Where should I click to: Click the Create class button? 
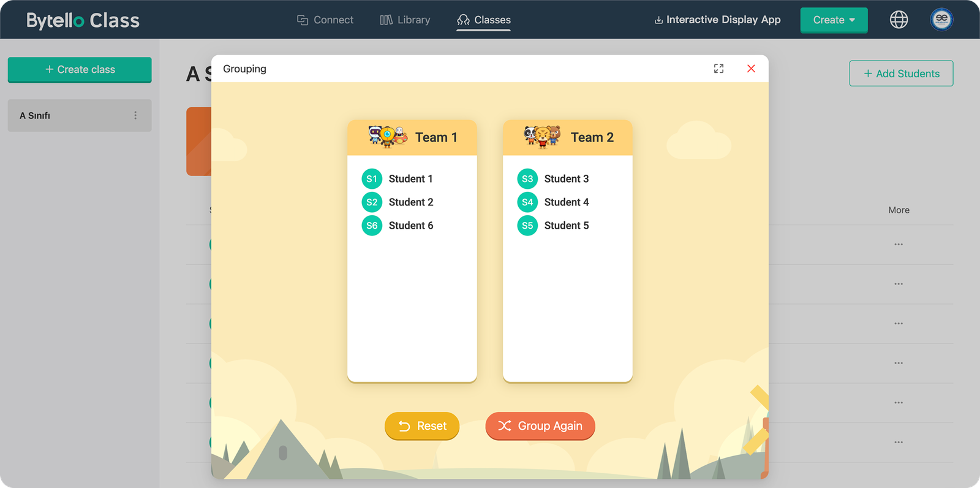click(80, 70)
